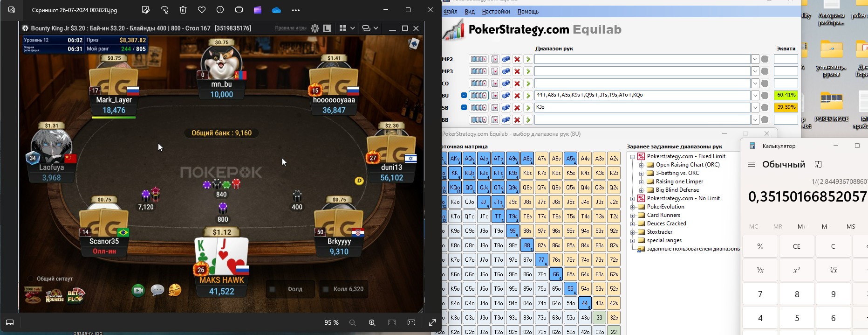The width and height of the screenshot is (868, 335).
Task: Show file info in Photos
Action: (x=220, y=10)
